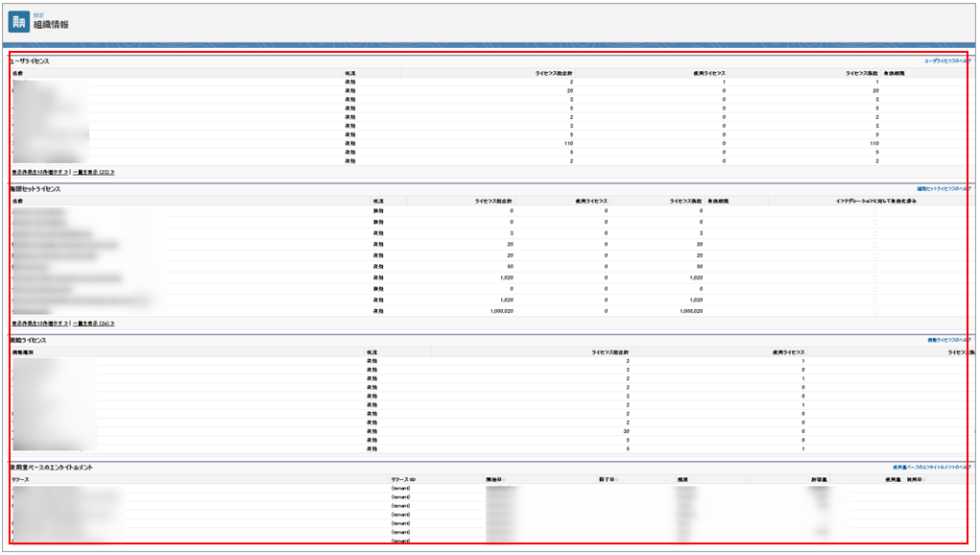
Task: Click 名前 column header in ユーザライセンス table
Action: click(18, 73)
